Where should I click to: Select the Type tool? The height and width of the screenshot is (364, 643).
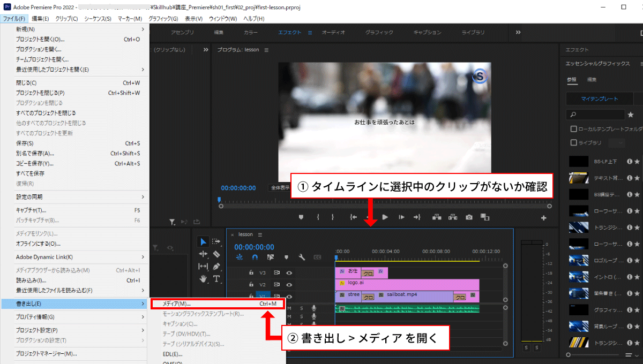(x=216, y=279)
